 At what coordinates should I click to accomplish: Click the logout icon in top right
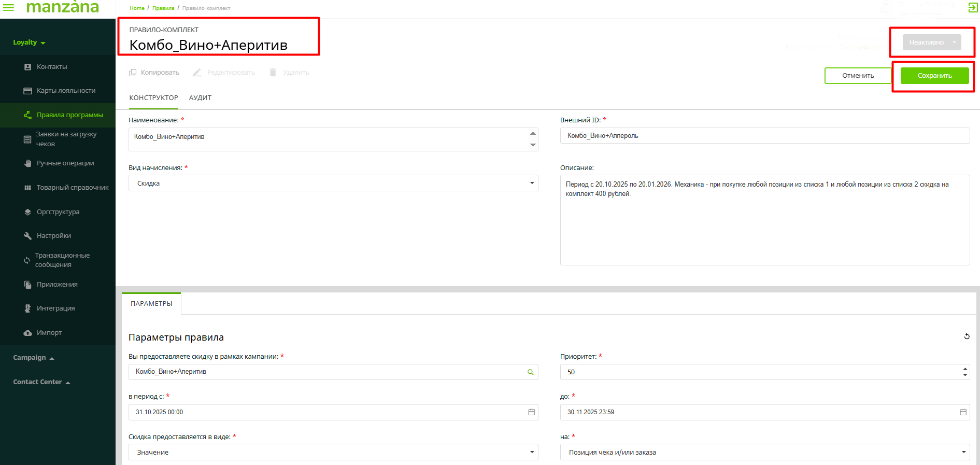(973, 7)
